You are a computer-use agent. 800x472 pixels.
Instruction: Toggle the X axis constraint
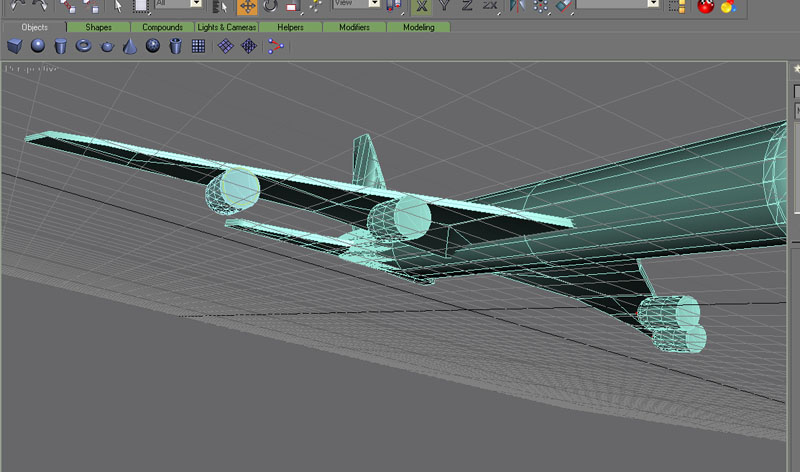coord(420,5)
